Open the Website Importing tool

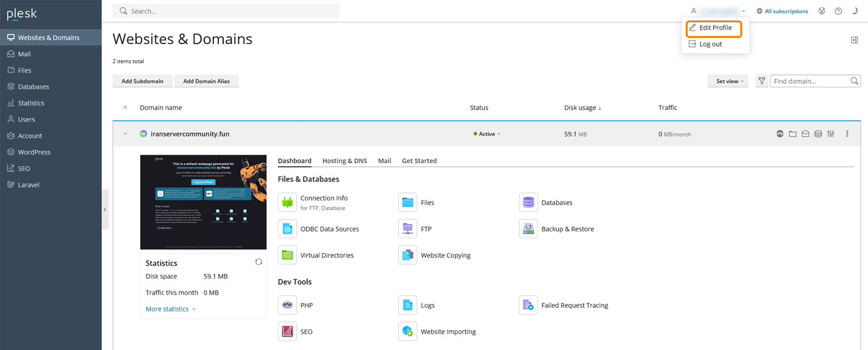(x=407, y=331)
